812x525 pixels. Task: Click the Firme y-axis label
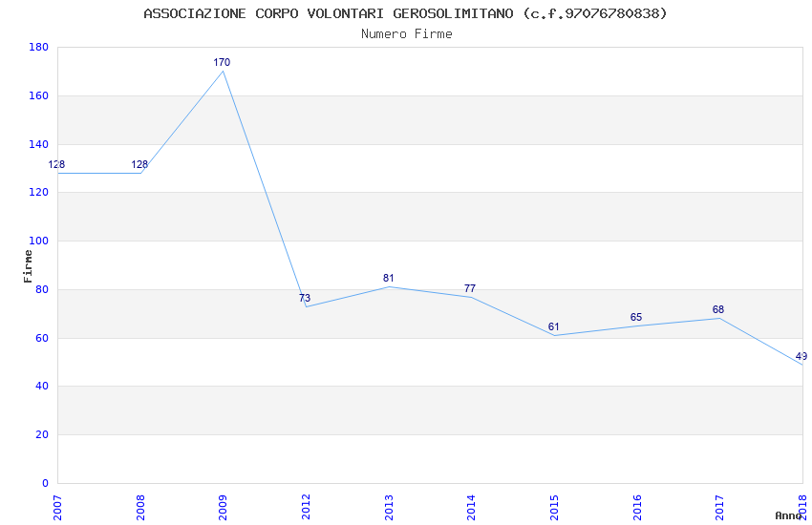coord(28,266)
